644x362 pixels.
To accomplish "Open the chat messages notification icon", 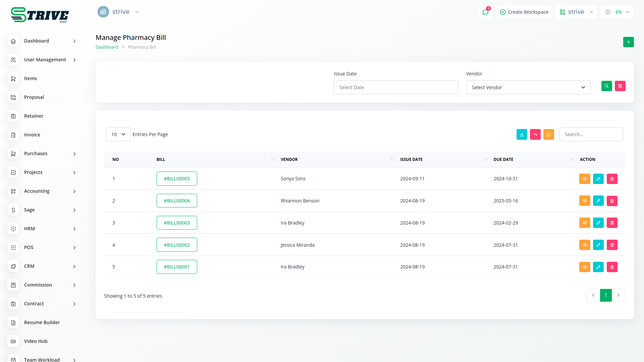I will (485, 12).
